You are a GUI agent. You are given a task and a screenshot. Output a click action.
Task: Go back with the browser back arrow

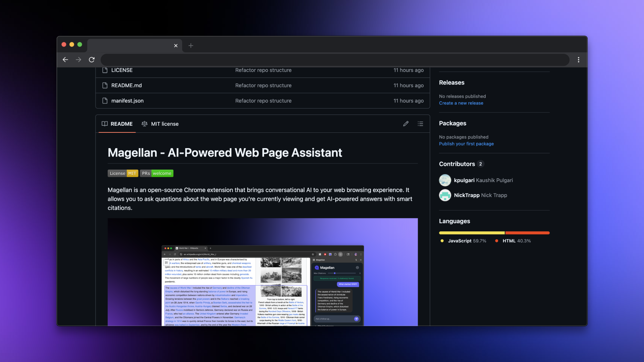[65, 60]
